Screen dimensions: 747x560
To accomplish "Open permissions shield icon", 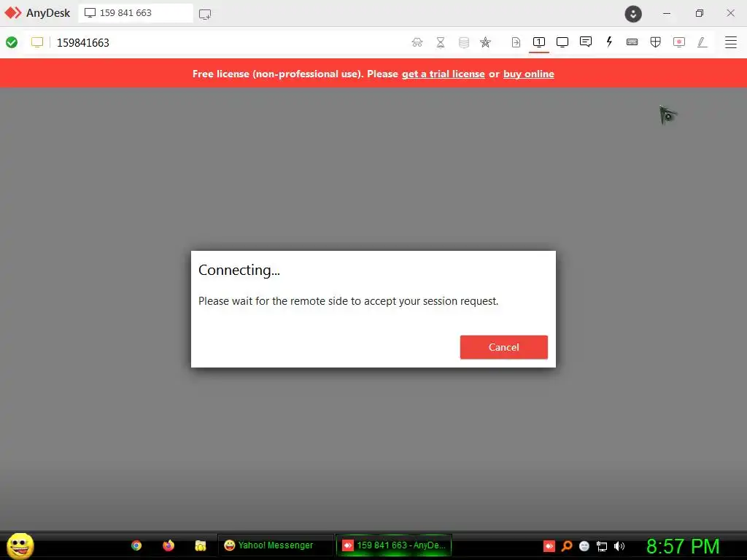I will [x=656, y=42].
